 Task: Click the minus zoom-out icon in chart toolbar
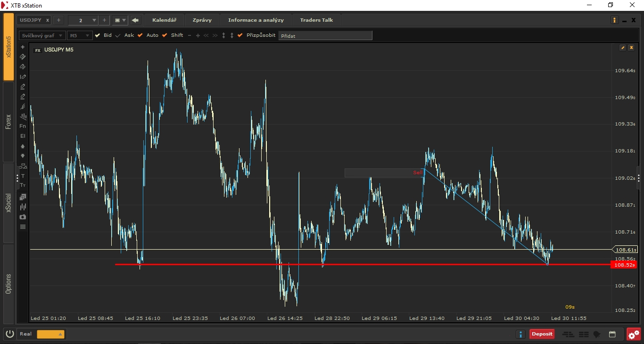[190, 35]
